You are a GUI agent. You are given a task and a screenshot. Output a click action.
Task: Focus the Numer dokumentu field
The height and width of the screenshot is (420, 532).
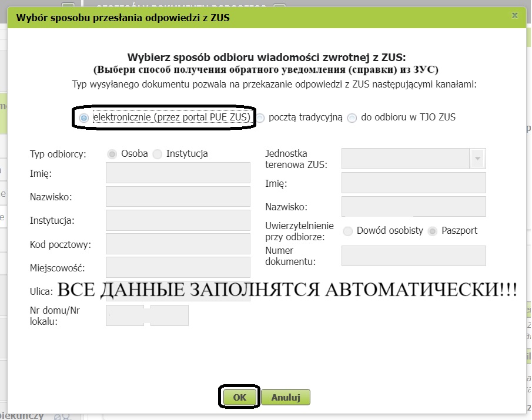413,256
